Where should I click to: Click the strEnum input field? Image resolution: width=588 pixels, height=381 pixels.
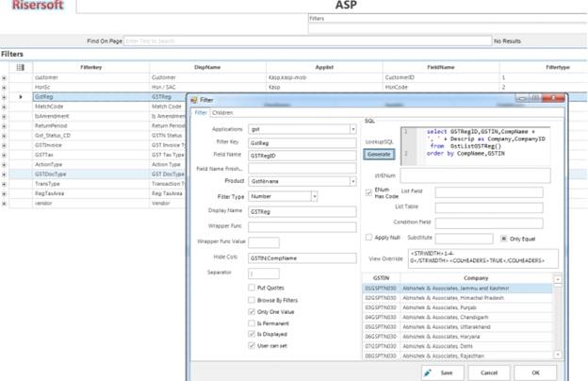(x=475, y=175)
